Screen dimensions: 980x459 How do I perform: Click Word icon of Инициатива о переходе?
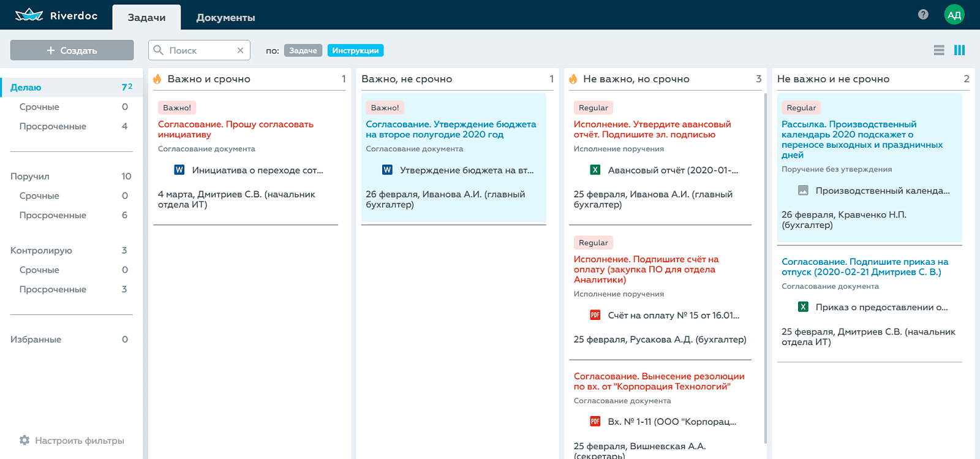(x=179, y=170)
